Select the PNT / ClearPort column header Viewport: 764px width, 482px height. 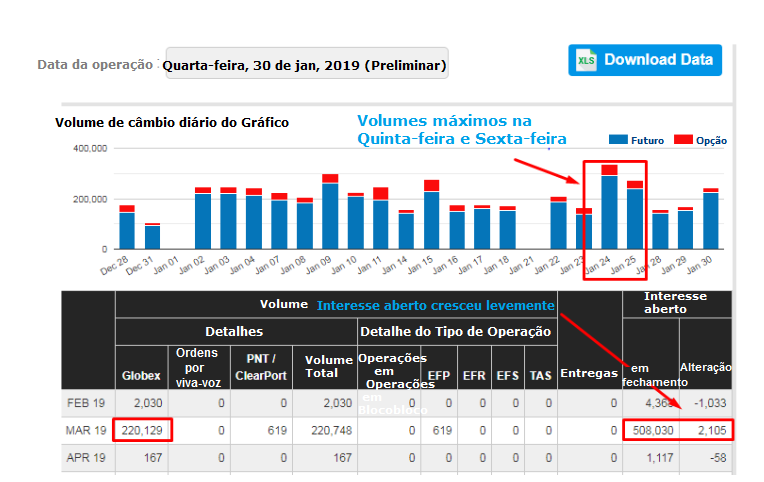tap(267, 366)
